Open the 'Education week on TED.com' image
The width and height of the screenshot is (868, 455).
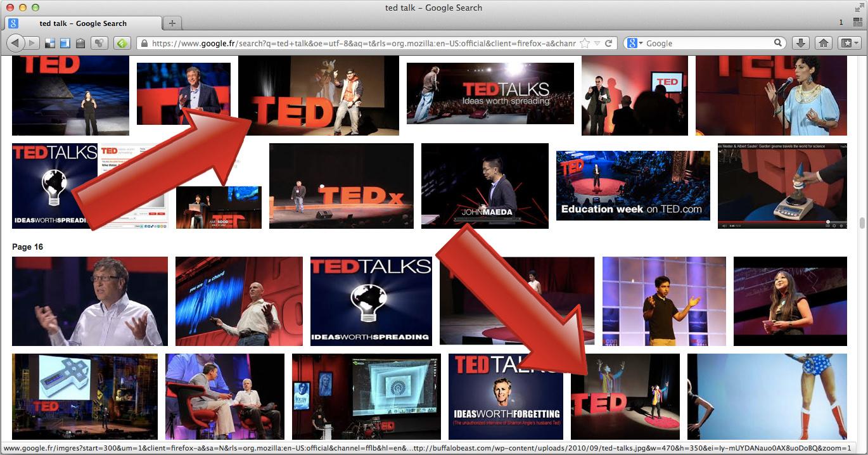(633, 186)
